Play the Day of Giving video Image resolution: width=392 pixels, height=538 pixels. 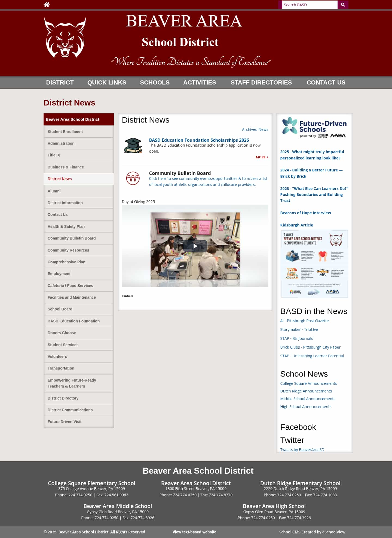coord(195,246)
